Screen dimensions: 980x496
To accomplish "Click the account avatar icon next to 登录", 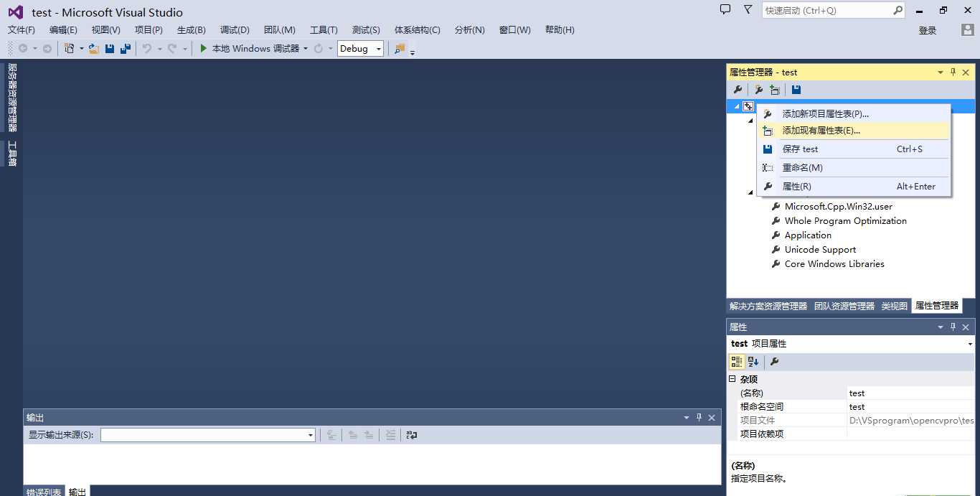I will click(968, 29).
